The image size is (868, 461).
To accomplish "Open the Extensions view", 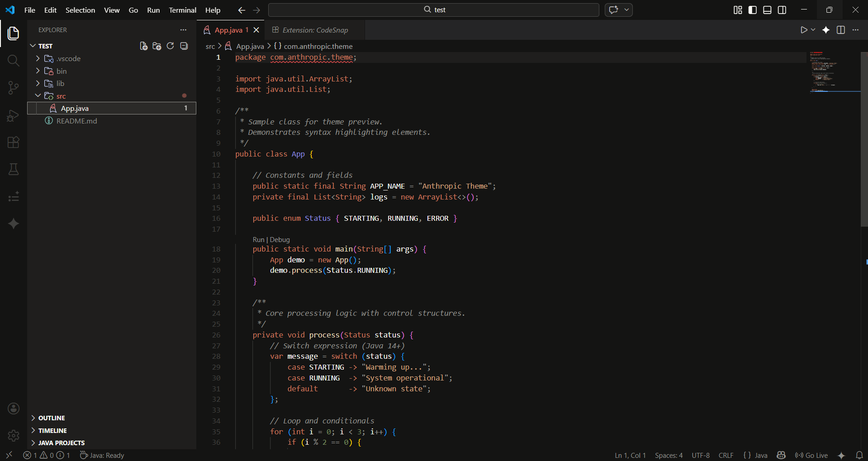I will 14,143.
